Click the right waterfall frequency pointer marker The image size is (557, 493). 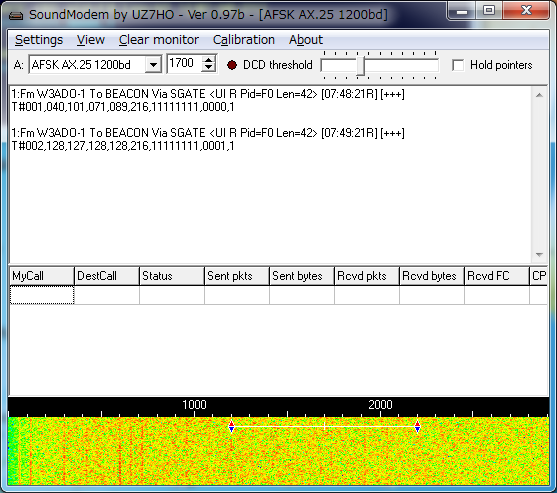[417, 426]
